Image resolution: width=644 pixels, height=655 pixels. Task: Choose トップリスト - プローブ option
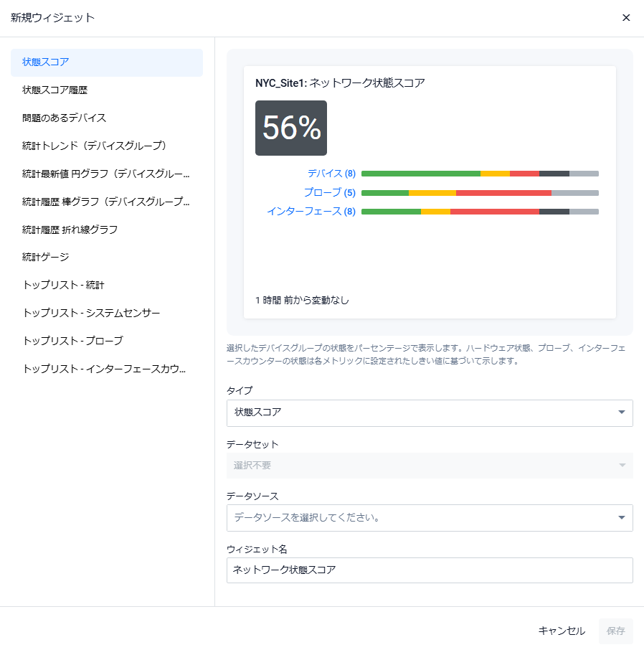pos(107,341)
